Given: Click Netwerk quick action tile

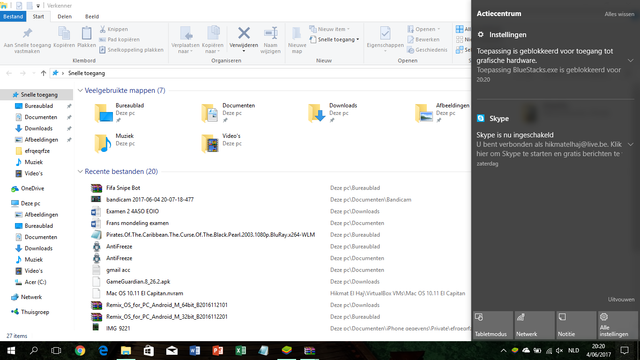Looking at the screenshot, I should (534, 325).
